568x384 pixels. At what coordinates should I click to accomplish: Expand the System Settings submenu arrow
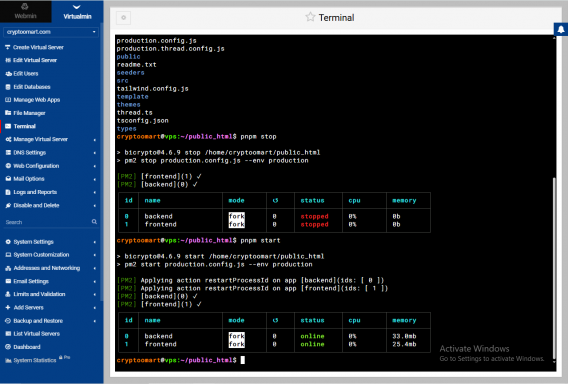tap(95, 242)
